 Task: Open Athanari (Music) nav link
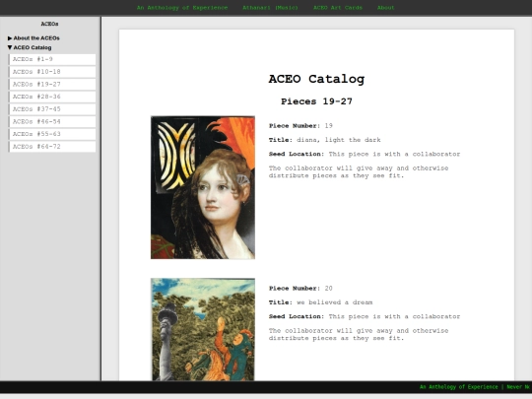[270, 8]
